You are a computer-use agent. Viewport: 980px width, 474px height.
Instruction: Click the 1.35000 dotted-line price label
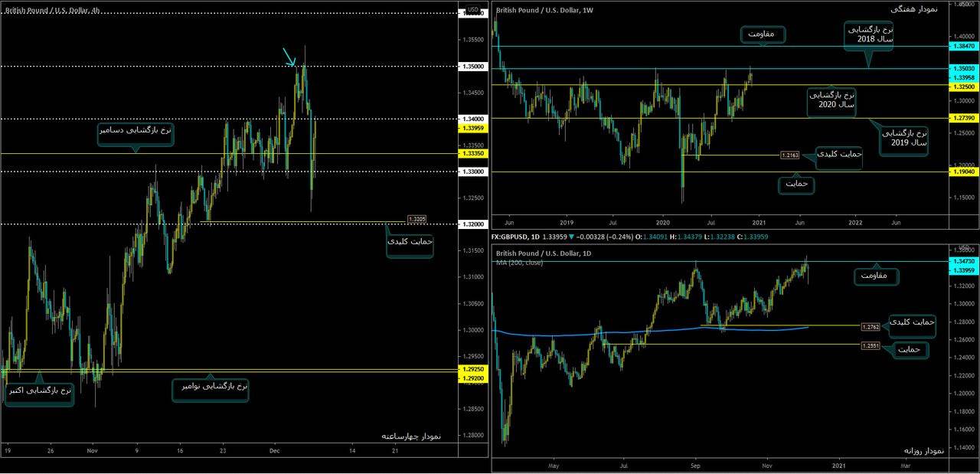click(x=474, y=67)
